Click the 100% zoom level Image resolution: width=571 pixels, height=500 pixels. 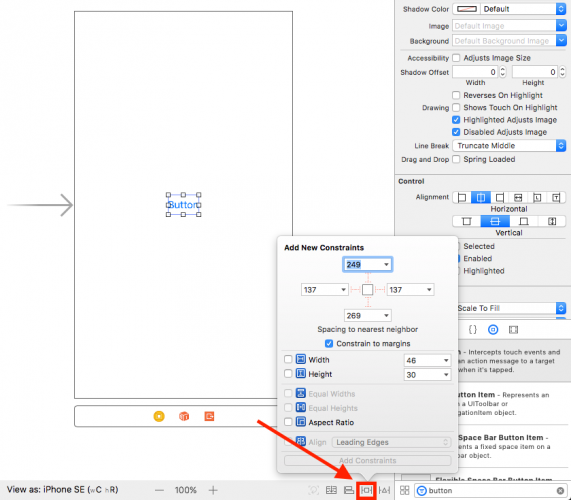[x=186, y=490]
